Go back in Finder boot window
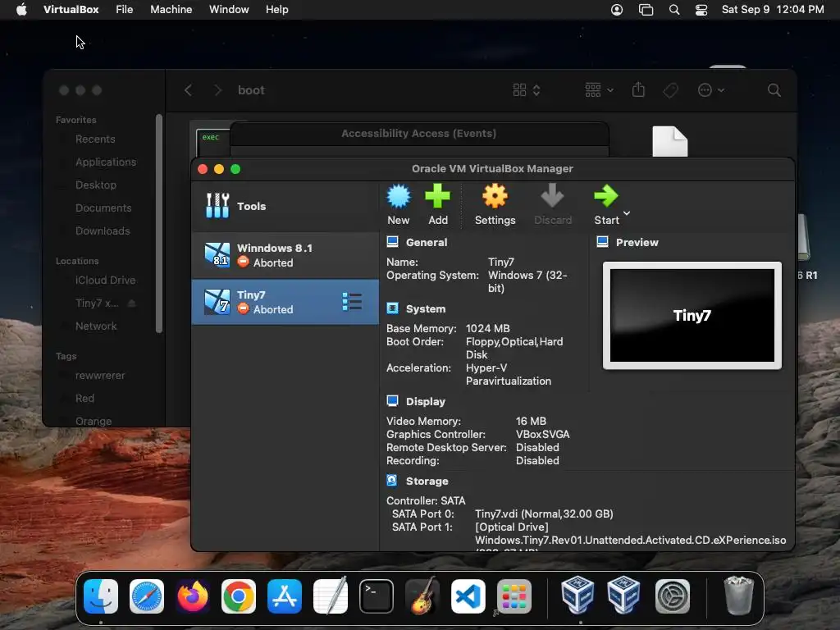Viewport: 840px width, 630px height. [x=188, y=90]
